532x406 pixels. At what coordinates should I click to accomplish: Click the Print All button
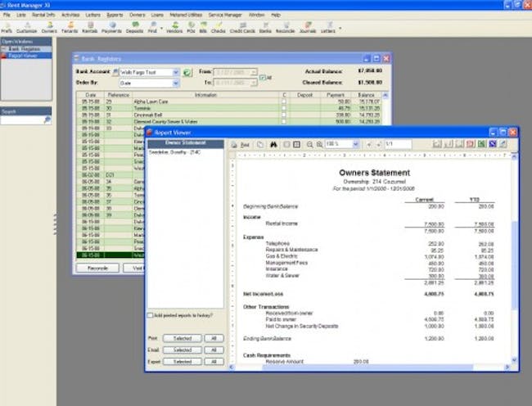(x=214, y=339)
